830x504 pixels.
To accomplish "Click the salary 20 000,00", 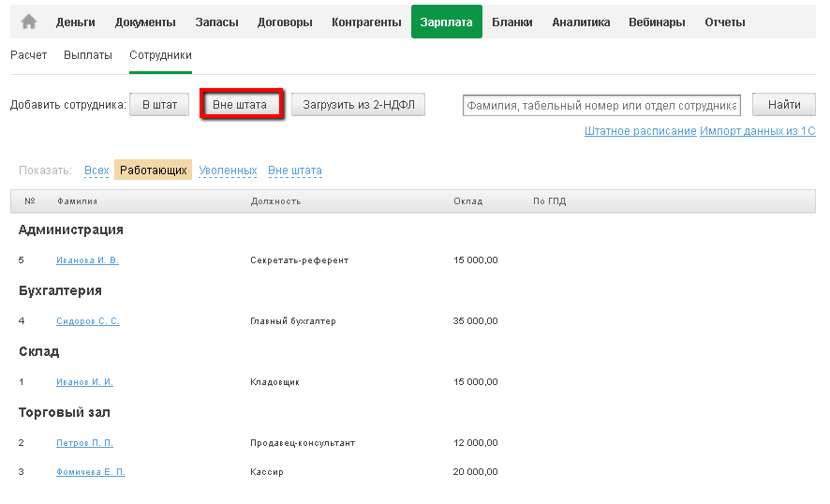I will pos(475,472).
